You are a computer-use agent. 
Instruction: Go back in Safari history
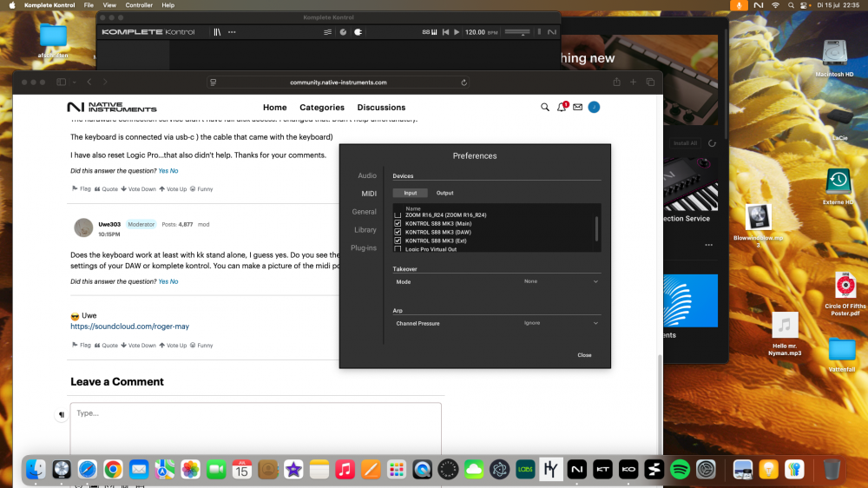[89, 82]
